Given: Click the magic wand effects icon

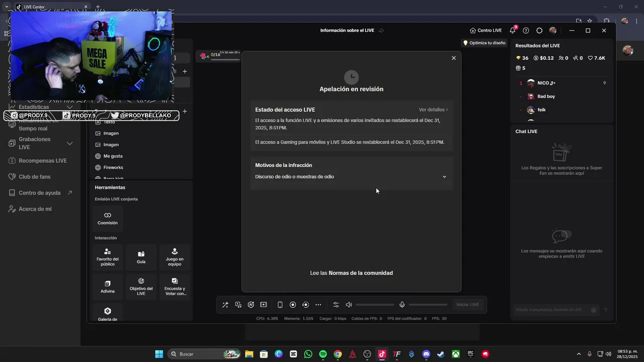Looking at the screenshot, I should (x=225, y=305).
